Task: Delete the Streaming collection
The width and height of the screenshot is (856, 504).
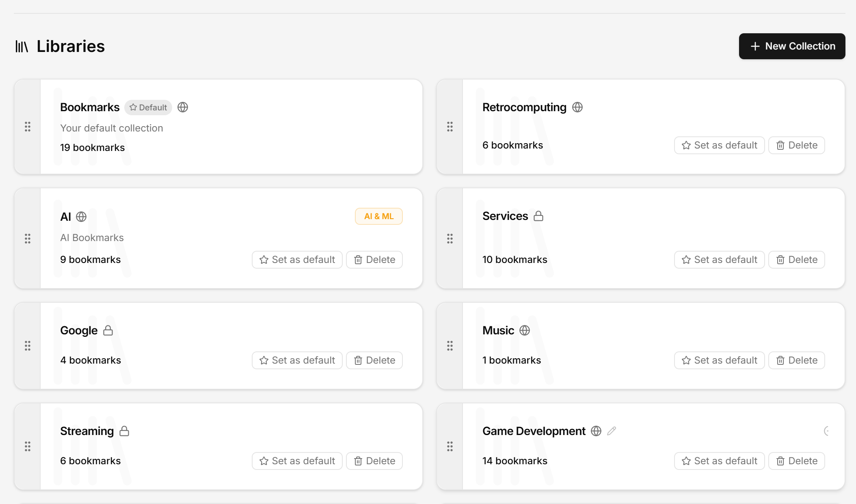Action: pyautogui.click(x=374, y=461)
